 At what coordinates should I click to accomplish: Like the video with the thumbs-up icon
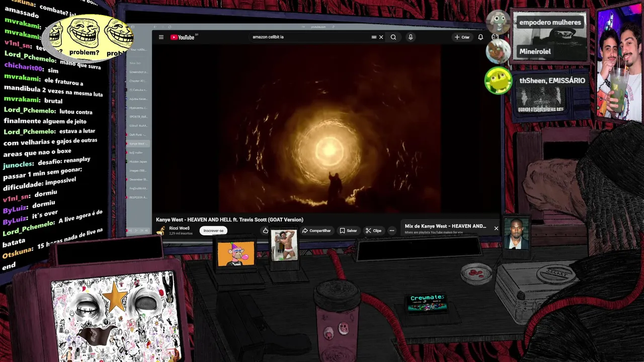pyautogui.click(x=265, y=230)
